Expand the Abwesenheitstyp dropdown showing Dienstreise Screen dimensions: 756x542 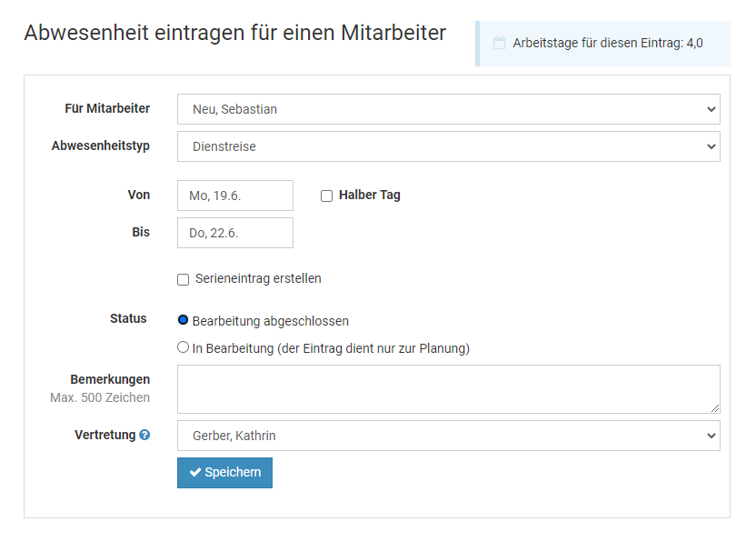coord(448,146)
